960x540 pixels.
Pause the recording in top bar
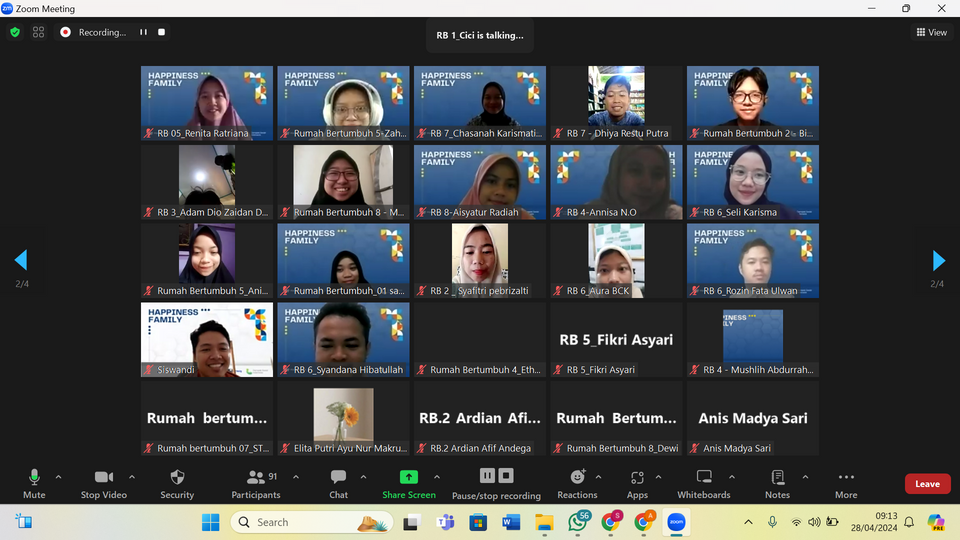point(143,32)
